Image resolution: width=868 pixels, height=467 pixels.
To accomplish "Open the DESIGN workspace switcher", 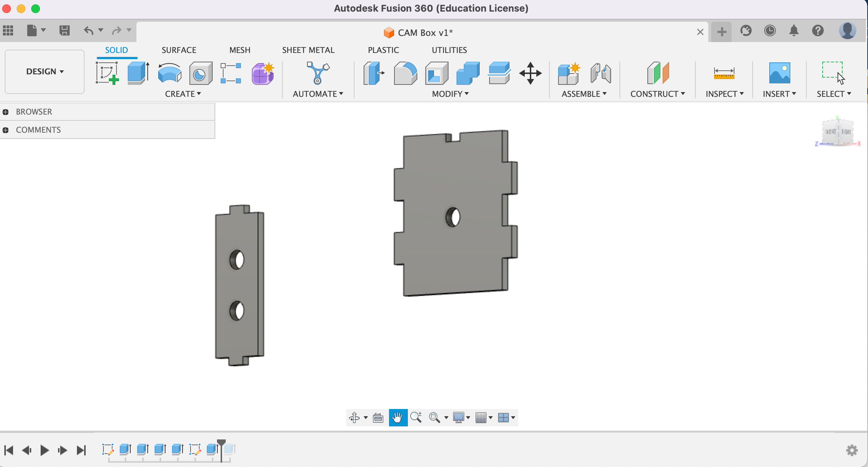I will pyautogui.click(x=44, y=71).
